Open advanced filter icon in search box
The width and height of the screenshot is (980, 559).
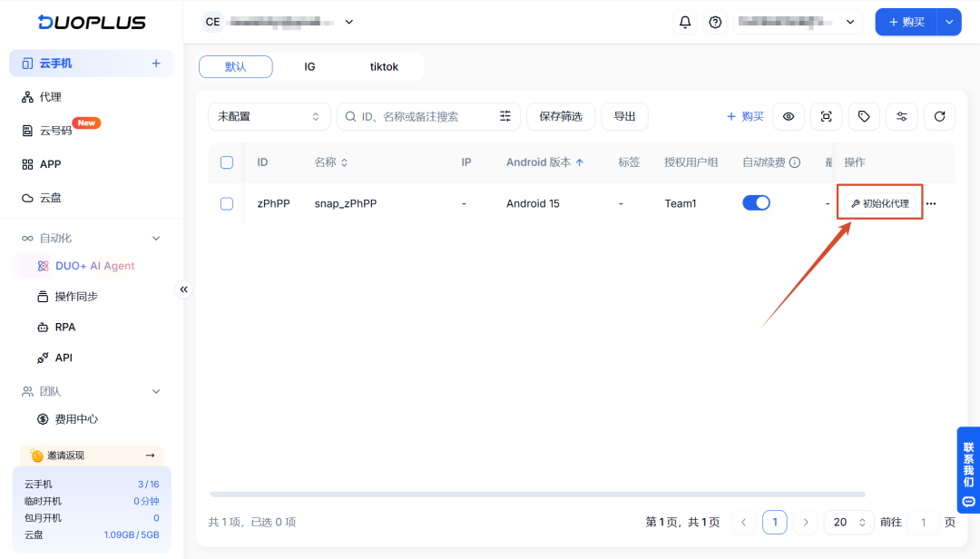505,116
